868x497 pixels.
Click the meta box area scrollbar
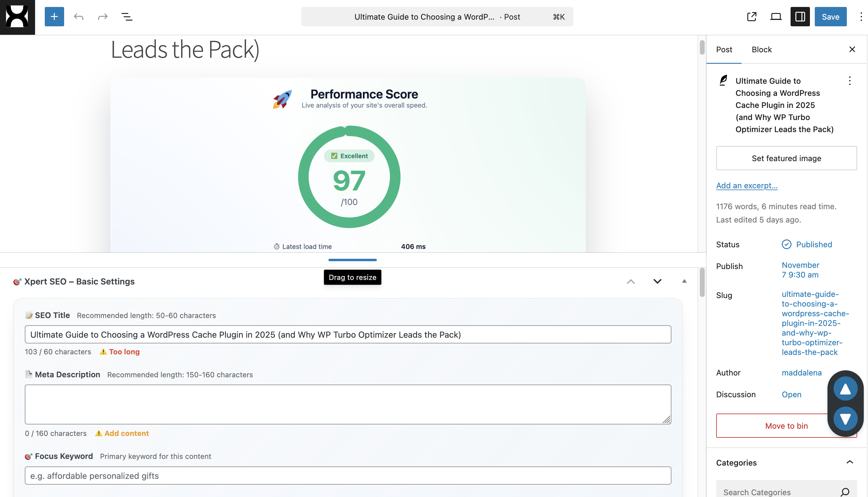pos(702,283)
